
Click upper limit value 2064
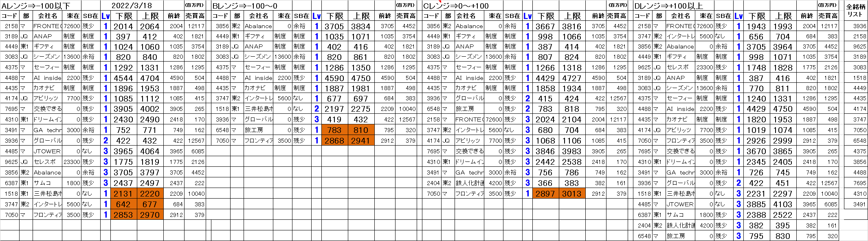[150, 26]
